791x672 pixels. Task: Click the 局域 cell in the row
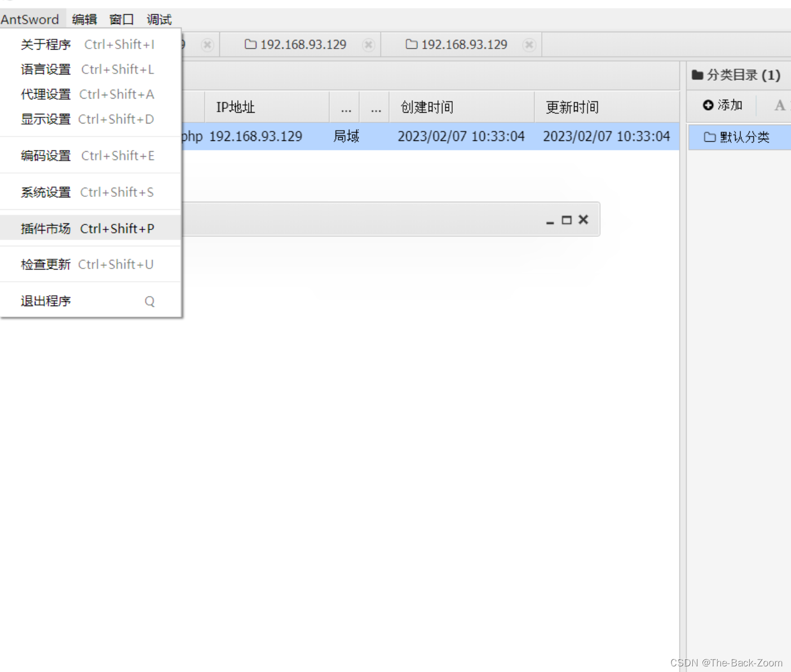click(x=346, y=136)
